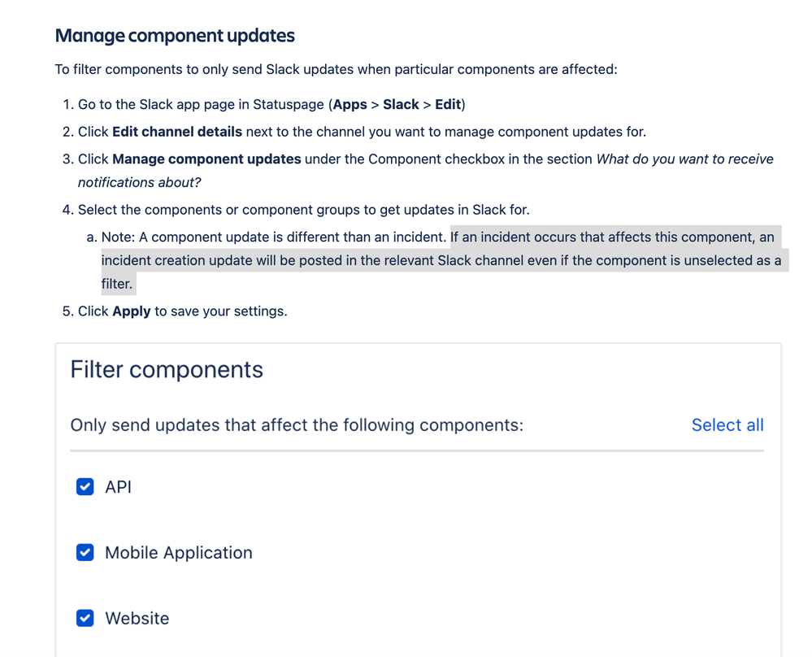Click bold Edit channel details in step 2
Screen dimensions: 812x657
point(177,132)
